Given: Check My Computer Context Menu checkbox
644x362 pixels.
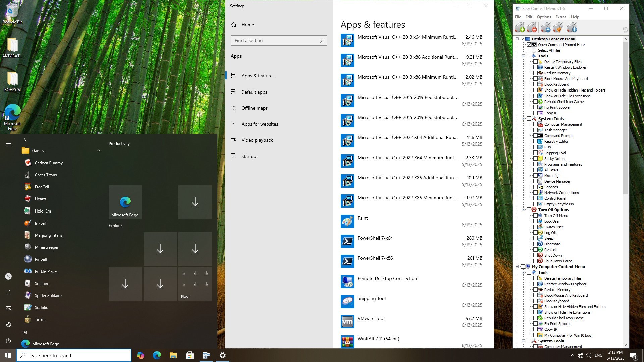Looking at the screenshot, I should point(523,267).
